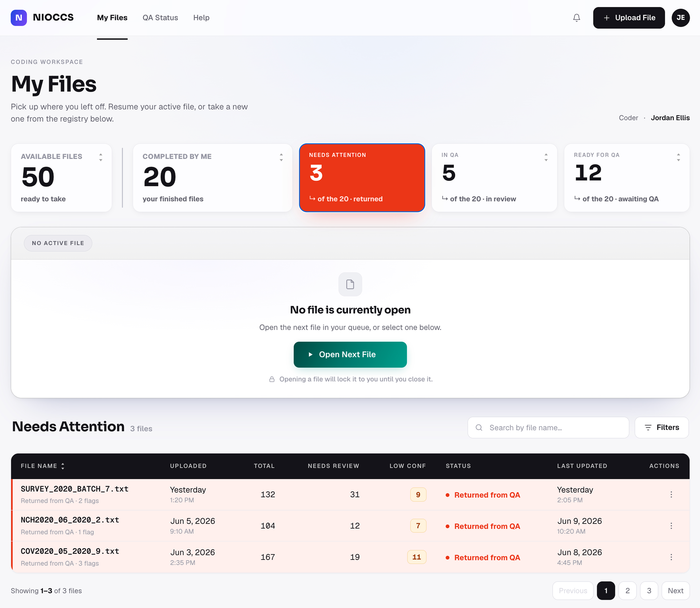Select the Ready For QA summary card
The width and height of the screenshot is (700, 608).
point(627,178)
